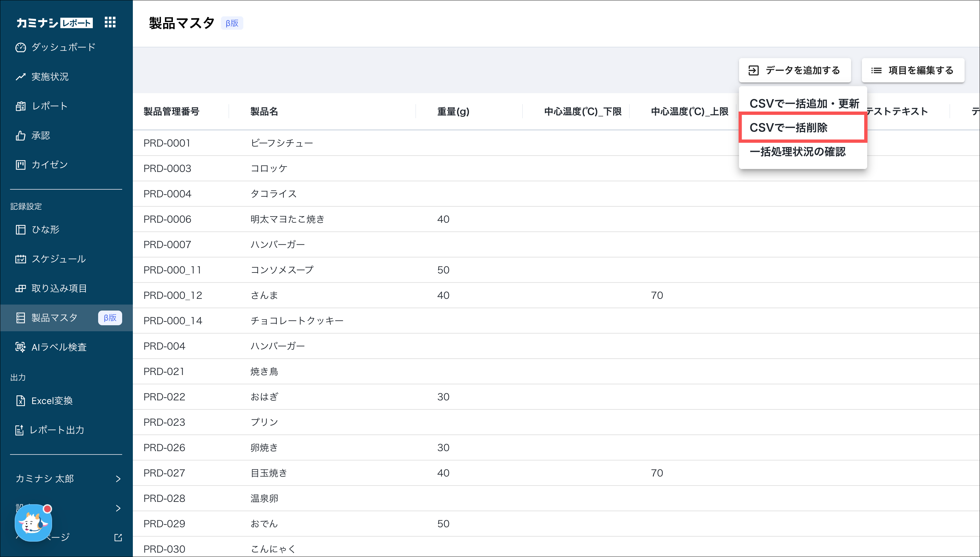The image size is (980, 557).
Task: Click the レポート sidebar icon
Action: (x=20, y=106)
